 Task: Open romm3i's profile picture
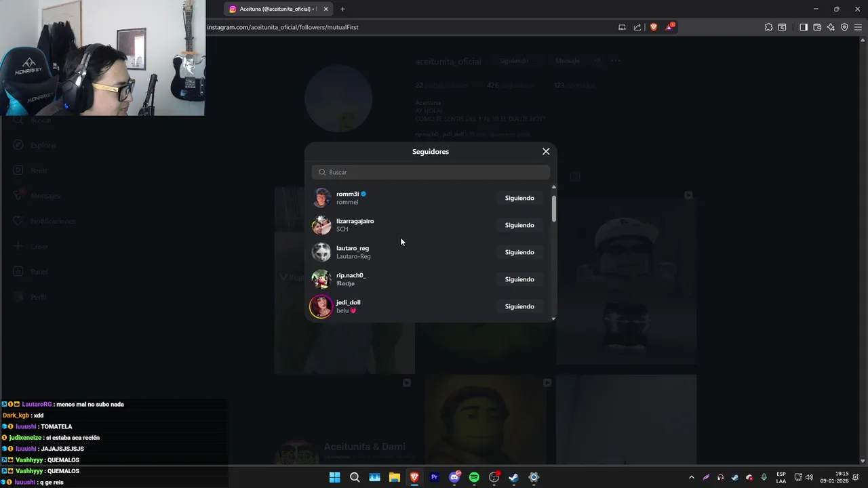[321, 198]
